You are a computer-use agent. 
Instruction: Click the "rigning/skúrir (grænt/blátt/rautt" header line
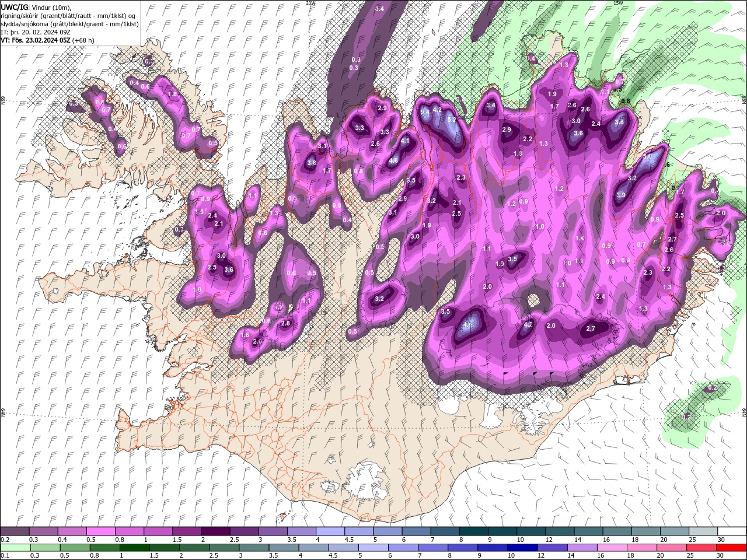coord(69,16)
